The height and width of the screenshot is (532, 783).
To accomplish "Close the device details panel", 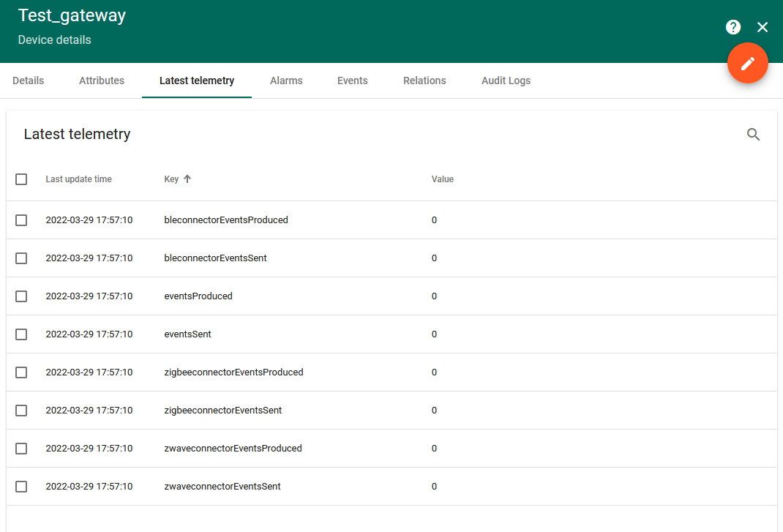I will pos(763,27).
